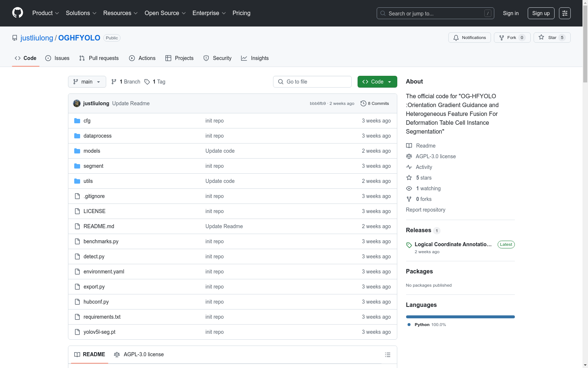This screenshot has height=368, width=588.
Task: Open the export.py file
Action: pyautogui.click(x=94, y=287)
